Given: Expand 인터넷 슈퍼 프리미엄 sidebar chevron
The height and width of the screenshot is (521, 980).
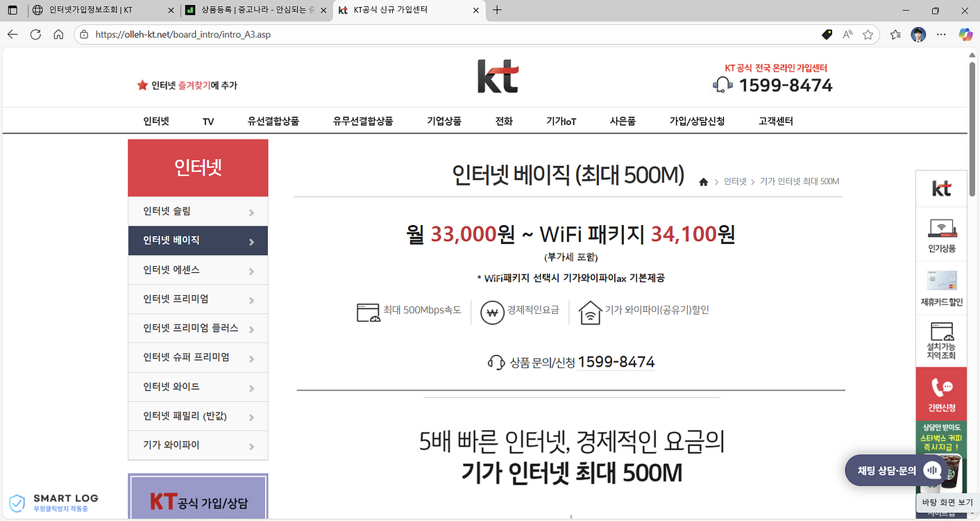Looking at the screenshot, I should click(x=251, y=358).
